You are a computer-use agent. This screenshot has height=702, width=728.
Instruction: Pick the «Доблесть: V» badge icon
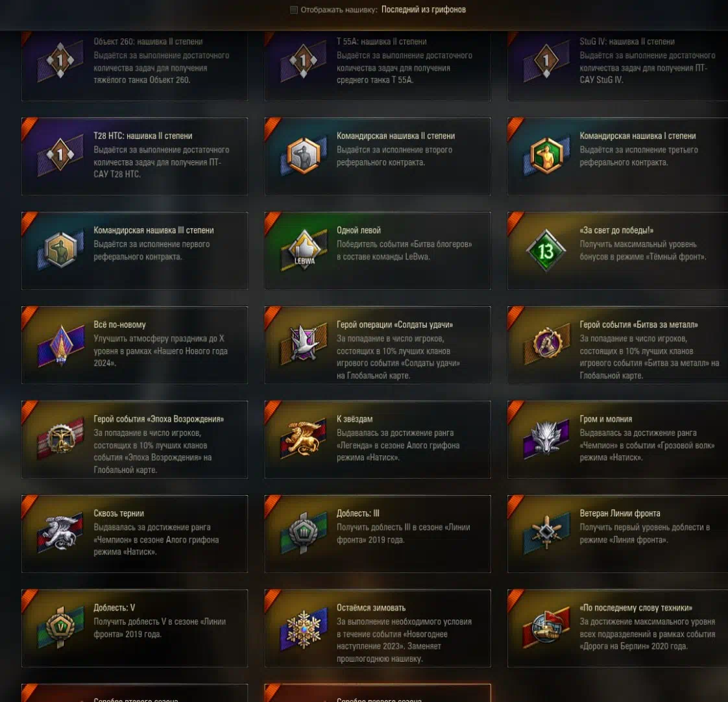coord(61,628)
